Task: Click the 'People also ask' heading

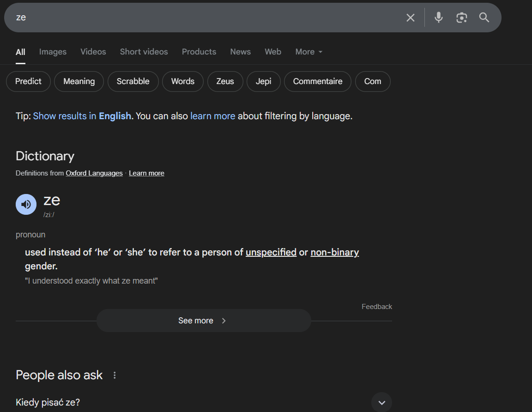Action: 59,375
